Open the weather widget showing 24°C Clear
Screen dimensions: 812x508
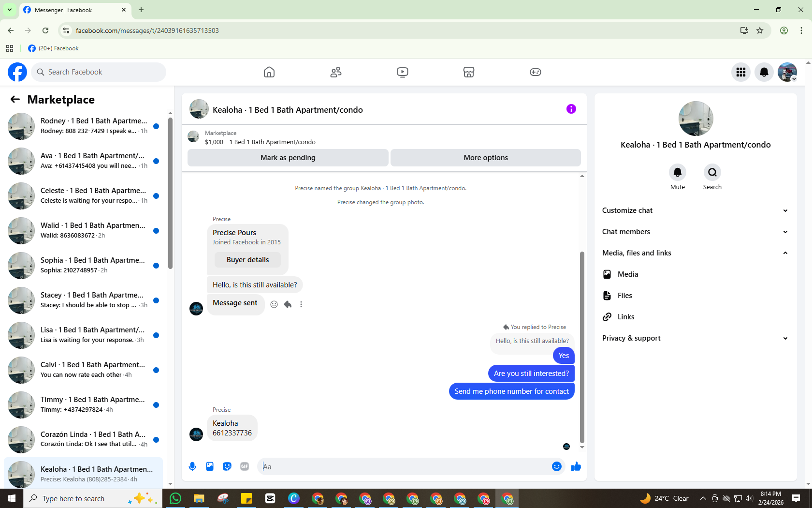[x=664, y=498]
